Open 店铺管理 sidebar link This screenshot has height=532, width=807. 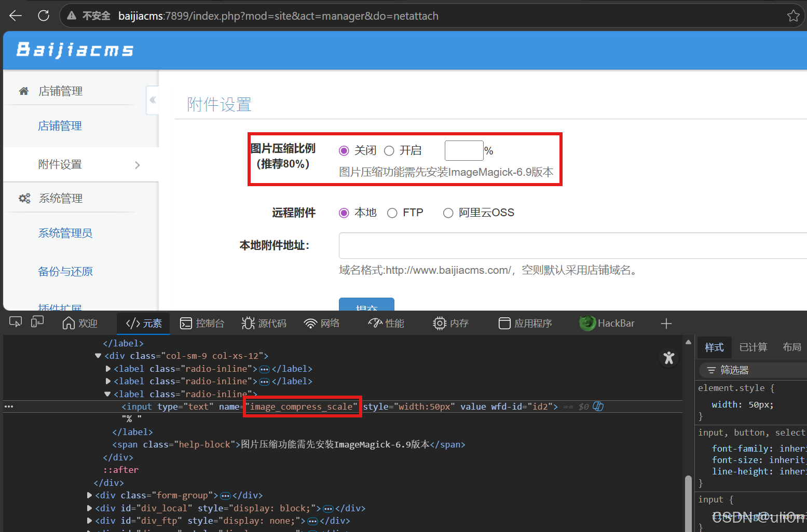(x=60, y=126)
